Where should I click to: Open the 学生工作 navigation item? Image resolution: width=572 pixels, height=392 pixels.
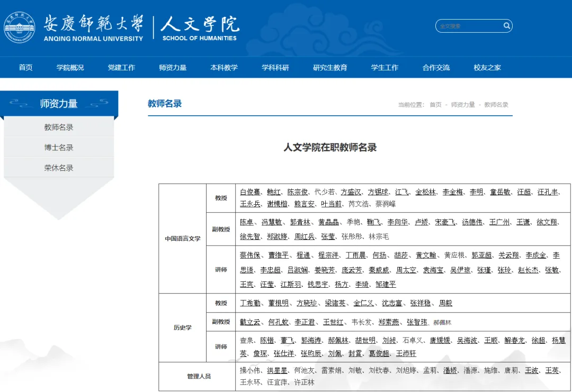pyautogui.click(x=385, y=67)
